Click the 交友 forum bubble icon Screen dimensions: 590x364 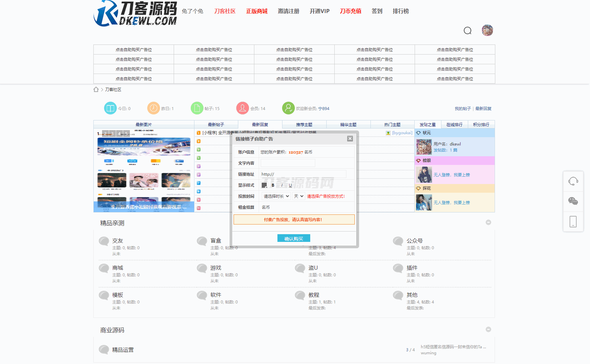point(104,241)
